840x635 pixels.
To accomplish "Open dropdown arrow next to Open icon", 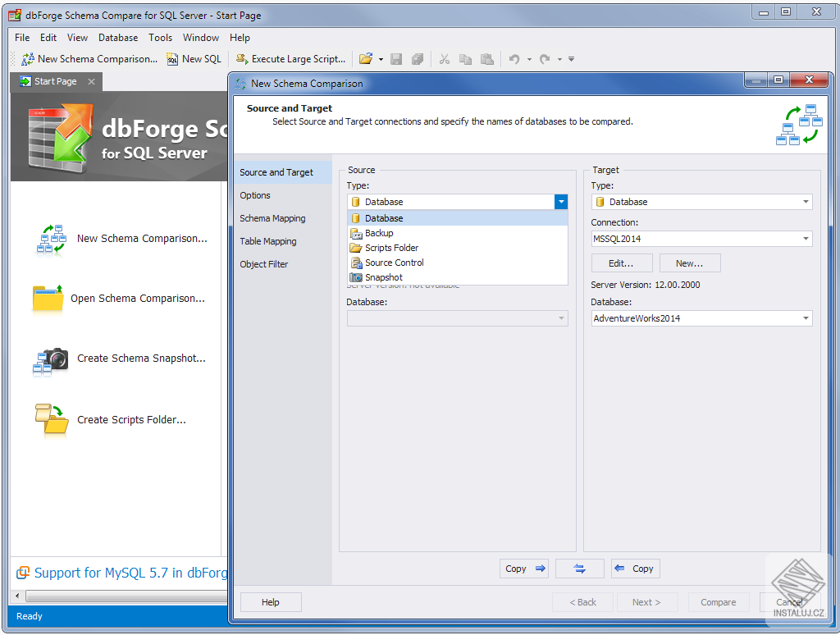I will (x=381, y=59).
